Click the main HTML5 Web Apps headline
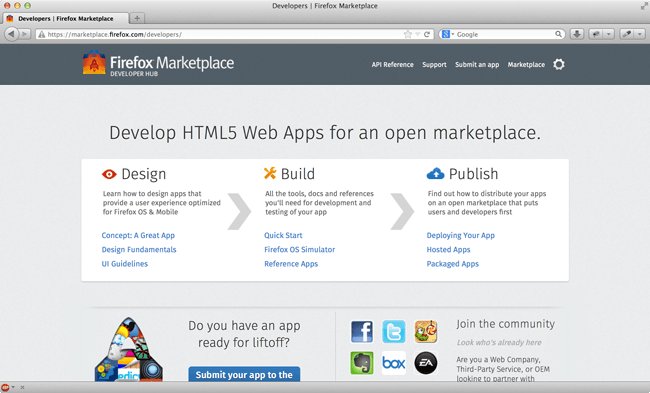 click(325, 133)
